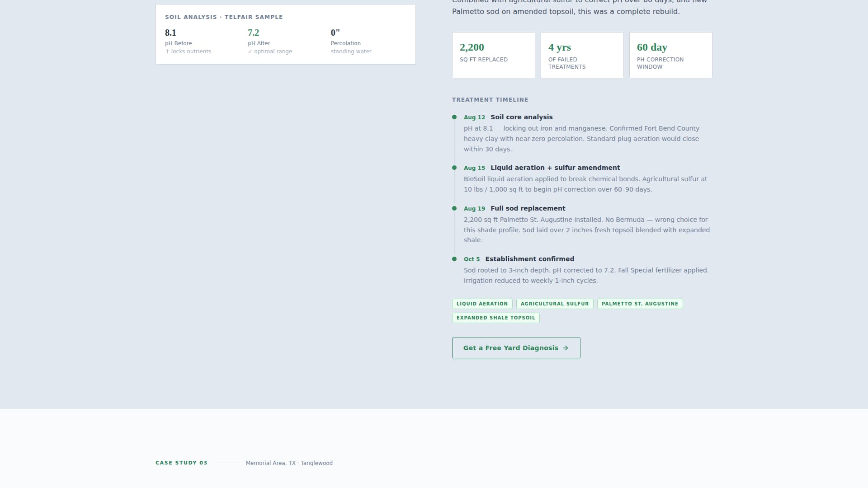The width and height of the screenshot is (868, 488).
Task: Click the Aug 15 timeline marker dot
Action: click(x=454, y=168)
